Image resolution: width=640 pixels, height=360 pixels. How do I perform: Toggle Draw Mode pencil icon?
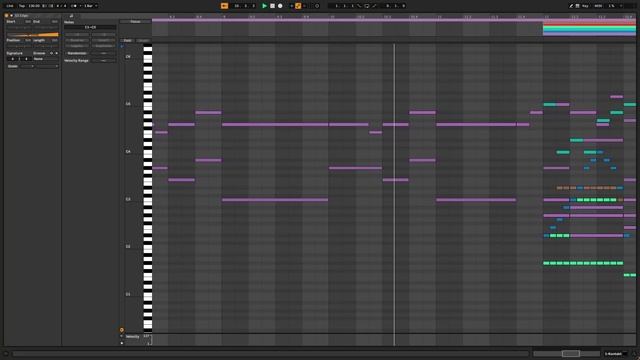[x=571, y=6]
